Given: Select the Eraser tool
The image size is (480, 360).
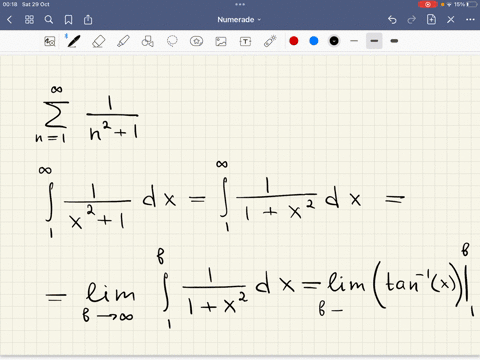Looking at the screenshot, I should point(98,41).
